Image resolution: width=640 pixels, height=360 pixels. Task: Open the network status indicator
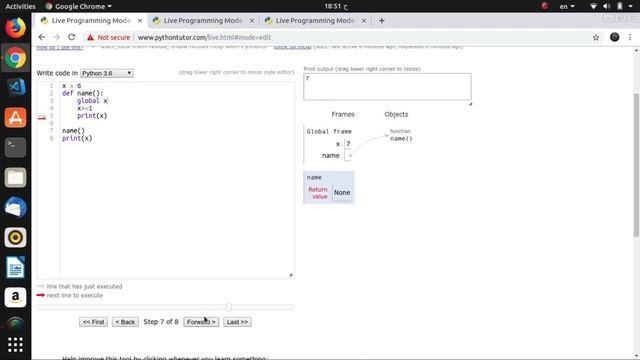click(593, 6)
